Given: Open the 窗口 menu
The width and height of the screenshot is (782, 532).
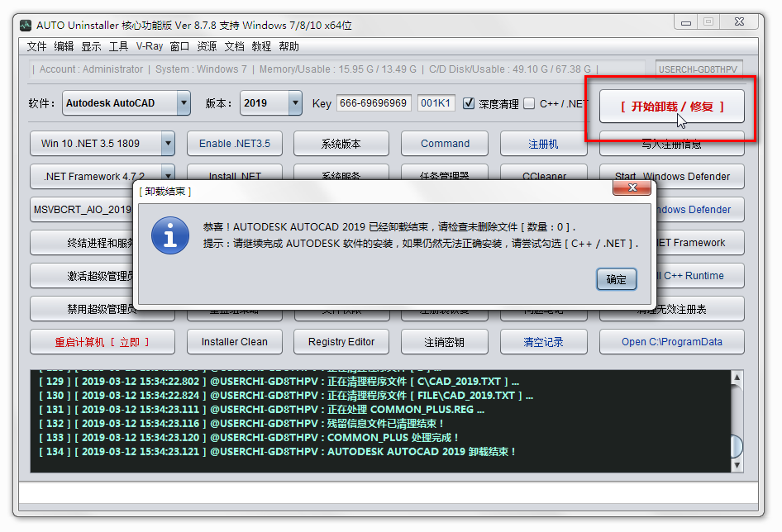Looking at the screenshot, I should [179, 46].
